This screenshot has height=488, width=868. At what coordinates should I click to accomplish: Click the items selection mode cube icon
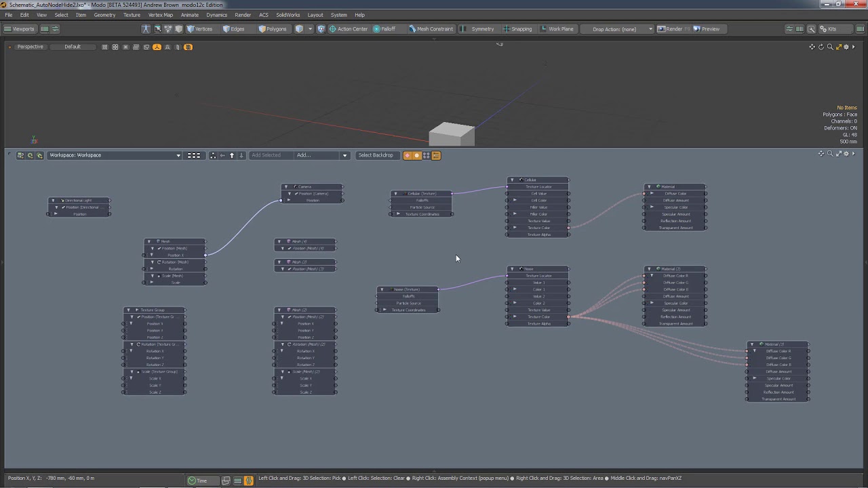(x=299, y=29)
